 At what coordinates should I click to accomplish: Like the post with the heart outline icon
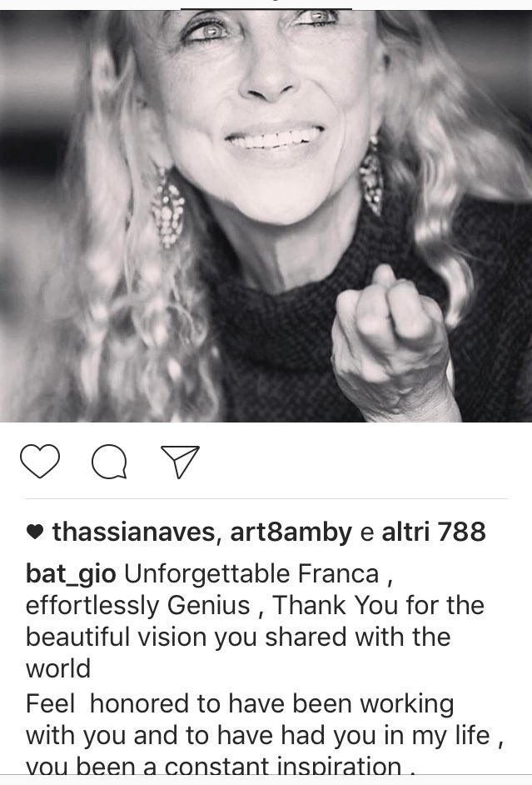40,461
